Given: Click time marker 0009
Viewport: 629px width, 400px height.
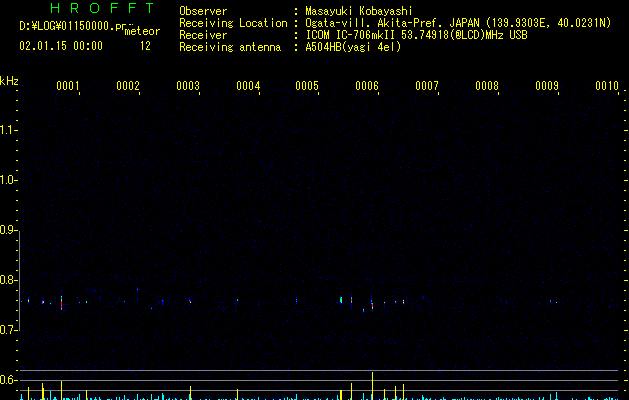Looking at the screenshot, I should tap(547, 86).
